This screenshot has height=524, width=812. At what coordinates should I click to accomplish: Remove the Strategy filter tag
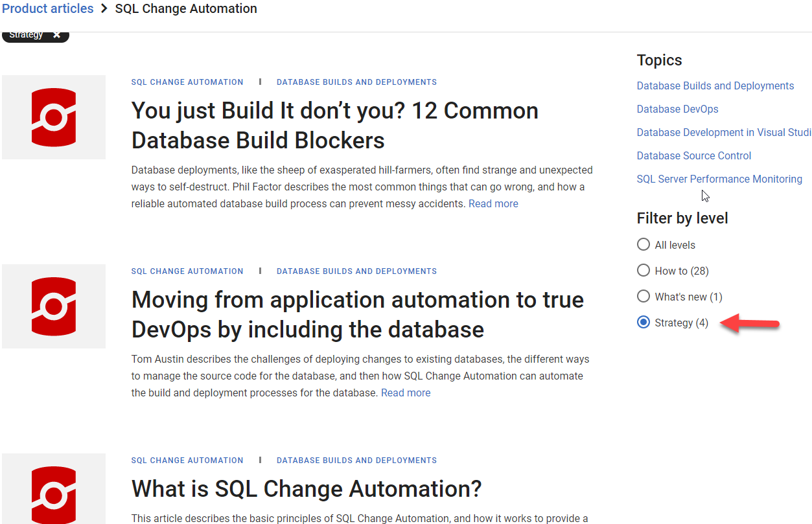click(57, 35)
